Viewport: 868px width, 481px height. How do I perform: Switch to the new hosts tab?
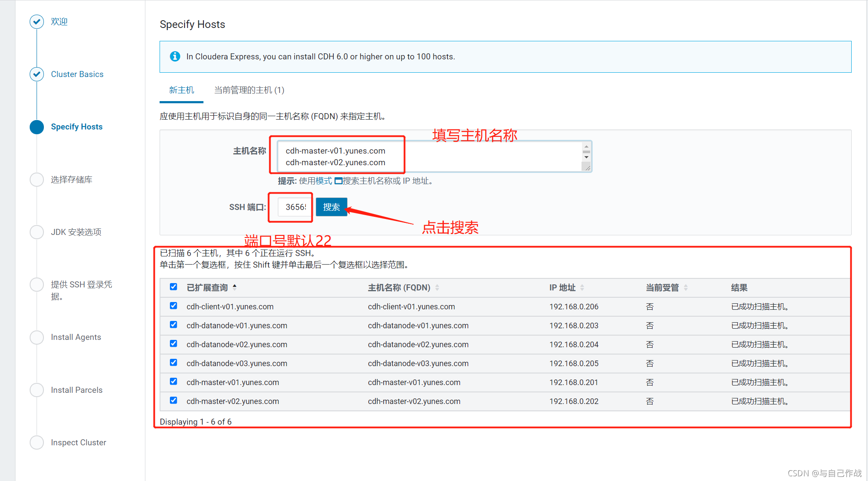181,90
